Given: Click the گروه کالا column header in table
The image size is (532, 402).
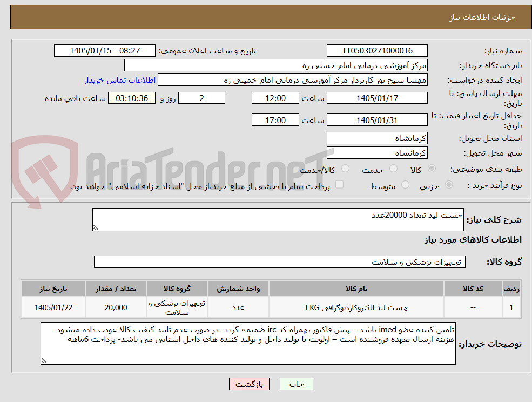Looking at the screenshot, I should tap(177, 289).
